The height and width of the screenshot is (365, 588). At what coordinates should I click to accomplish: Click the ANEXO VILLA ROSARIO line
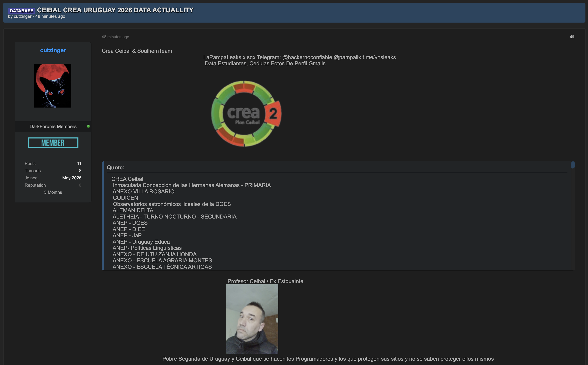click(143, 191)
